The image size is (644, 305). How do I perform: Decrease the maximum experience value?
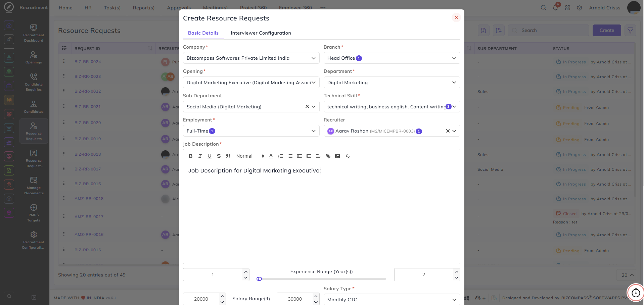[456, 277]
